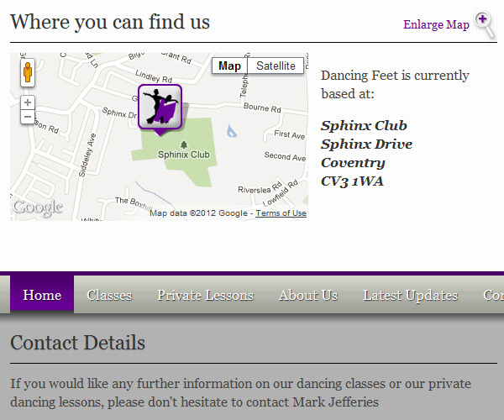Viewport: 504px width, 420px height.
Task: Select the Map view button
Action: click(229, 66)
